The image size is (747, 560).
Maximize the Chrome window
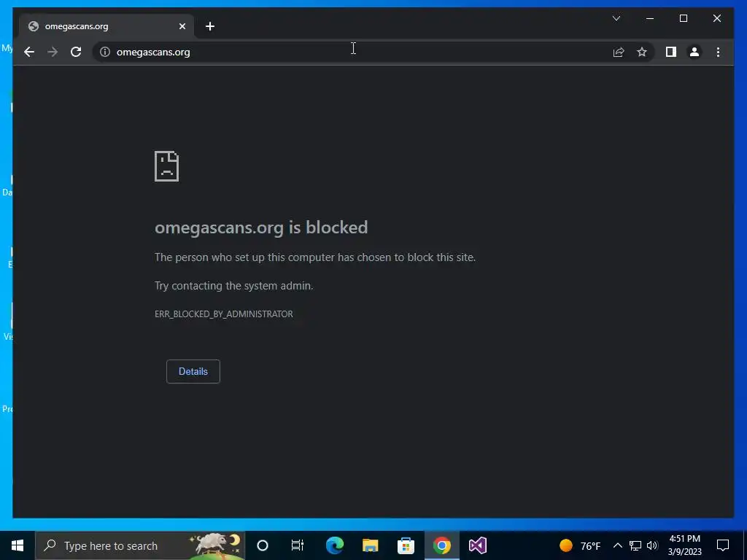(683, 18)
